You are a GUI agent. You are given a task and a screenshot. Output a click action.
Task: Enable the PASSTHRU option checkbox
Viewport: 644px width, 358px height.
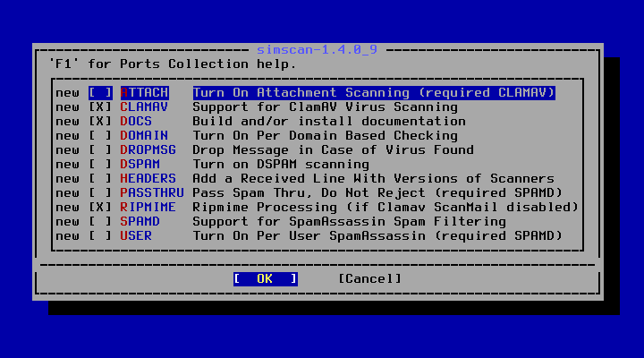100,193
